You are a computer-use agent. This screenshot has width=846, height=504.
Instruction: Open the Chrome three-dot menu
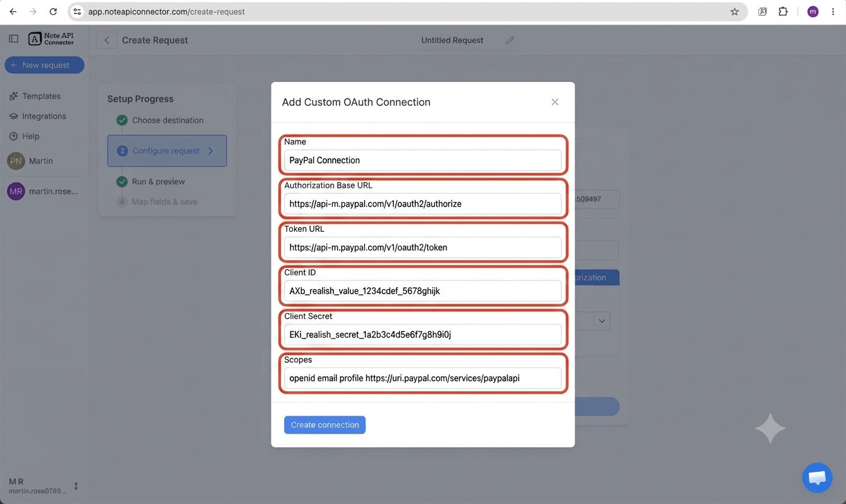pos(833,11)
